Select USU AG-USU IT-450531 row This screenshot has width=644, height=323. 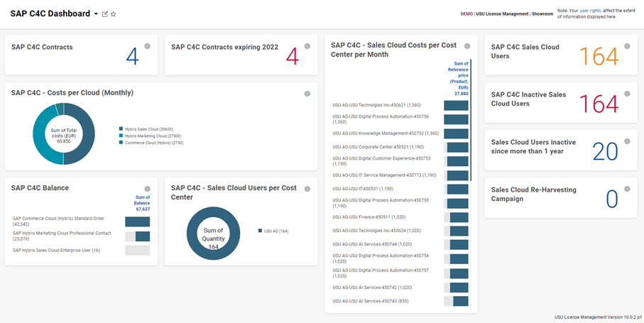click(x=400, y=190)
